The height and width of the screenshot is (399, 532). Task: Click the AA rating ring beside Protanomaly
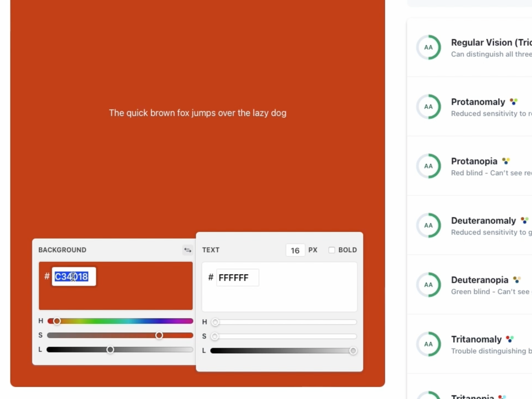pyautogui.click(x=429, y=107)
